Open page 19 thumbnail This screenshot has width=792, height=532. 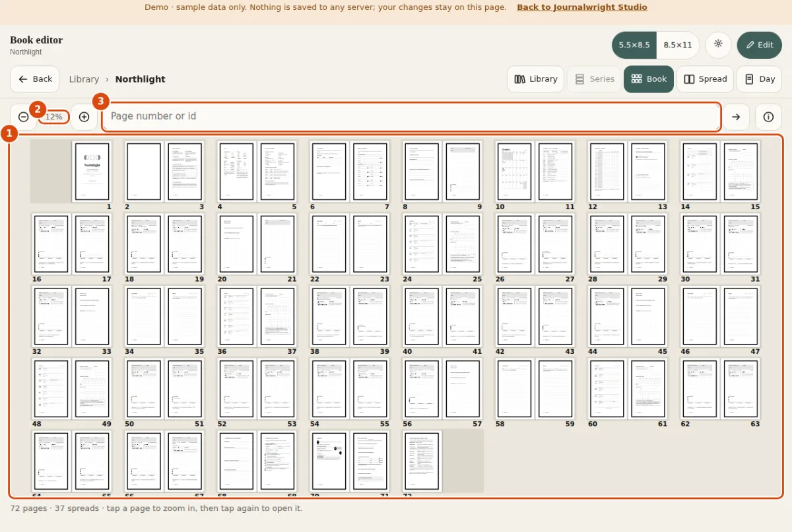point(185,244)
